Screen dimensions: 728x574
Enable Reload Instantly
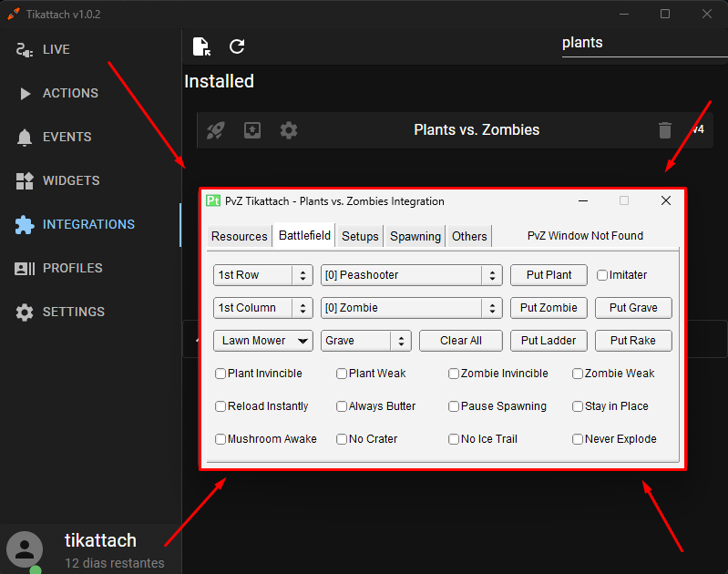tap(220, 406)
